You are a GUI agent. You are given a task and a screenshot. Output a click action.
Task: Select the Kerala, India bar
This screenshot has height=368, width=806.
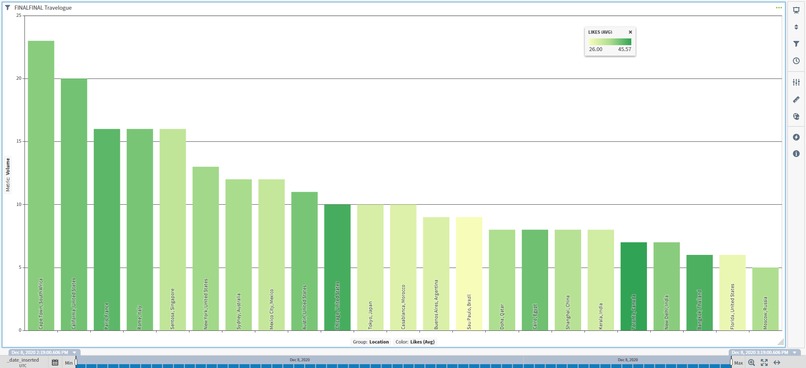[x=600, y=280]
